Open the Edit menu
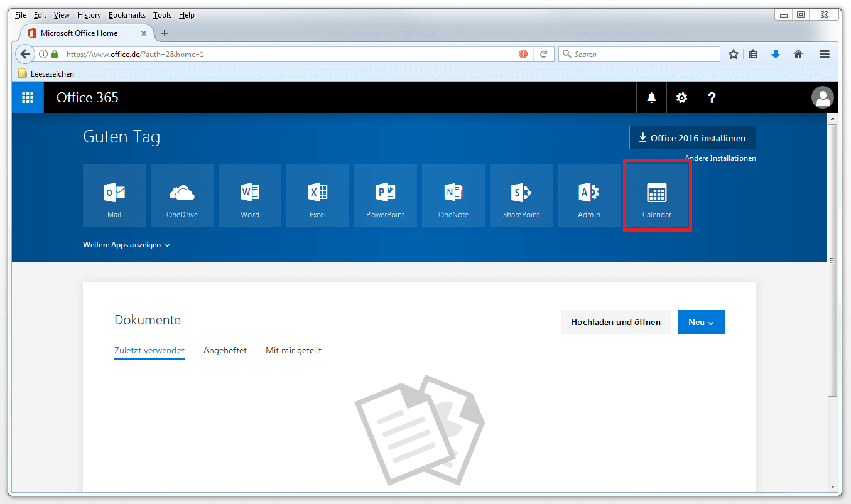 tap(40, 15)
